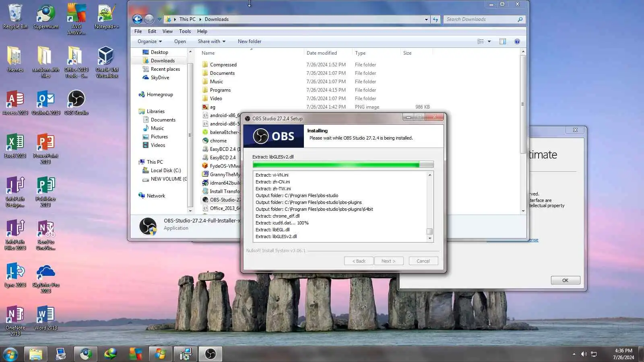Select Local Disk (C:) in navigation pane
This screenshot has width=644, height=362.
coord(165,171)
